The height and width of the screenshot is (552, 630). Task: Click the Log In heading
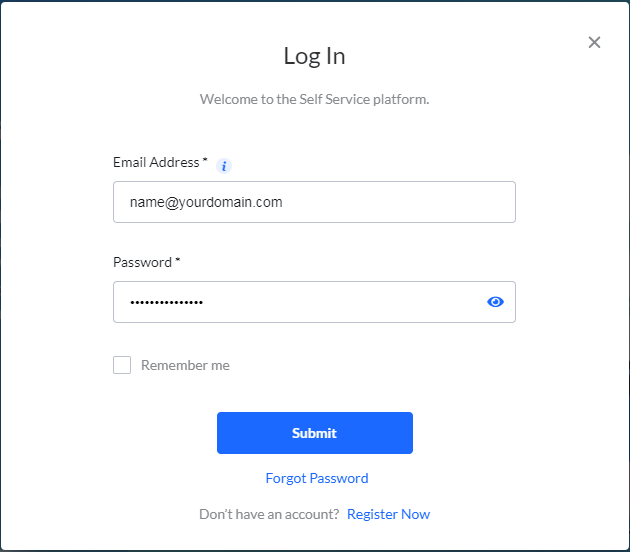pyautogui.click(x=314, y=56)
